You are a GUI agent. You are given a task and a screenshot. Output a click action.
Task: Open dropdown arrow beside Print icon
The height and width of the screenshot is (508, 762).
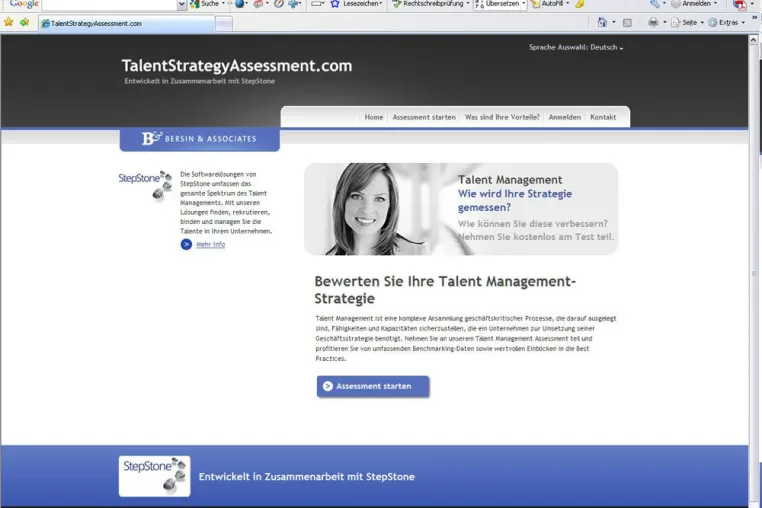[664, 22]
